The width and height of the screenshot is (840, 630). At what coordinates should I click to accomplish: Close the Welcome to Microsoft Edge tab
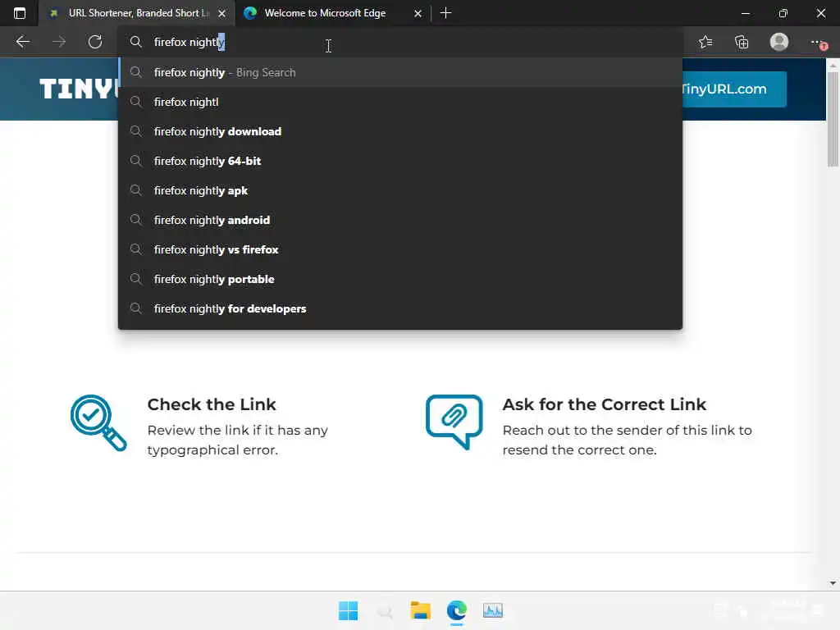coord(418,13)
